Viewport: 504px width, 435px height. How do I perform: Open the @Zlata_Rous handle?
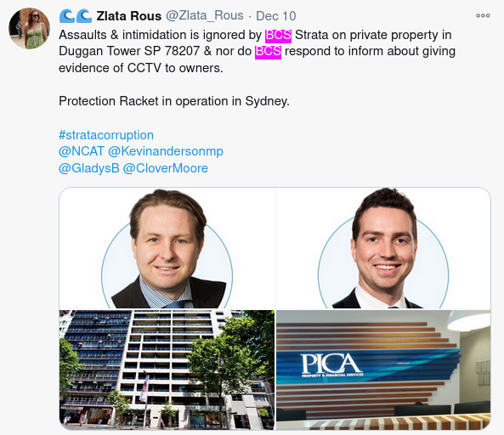pyautogui.click(x=205, y=15)
